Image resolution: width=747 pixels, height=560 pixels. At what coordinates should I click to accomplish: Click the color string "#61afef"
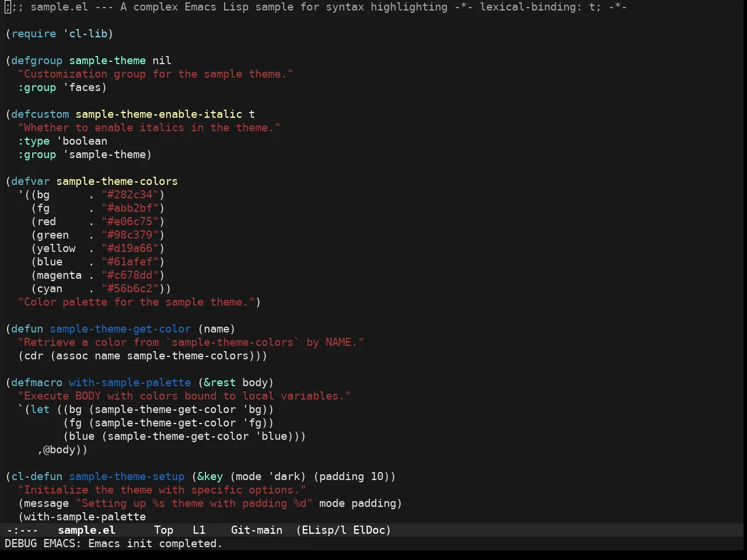130,261
